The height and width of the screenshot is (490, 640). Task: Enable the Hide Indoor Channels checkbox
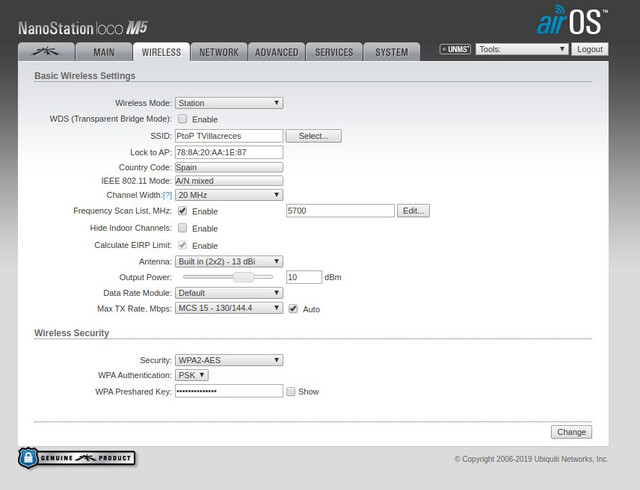(182, 227)
